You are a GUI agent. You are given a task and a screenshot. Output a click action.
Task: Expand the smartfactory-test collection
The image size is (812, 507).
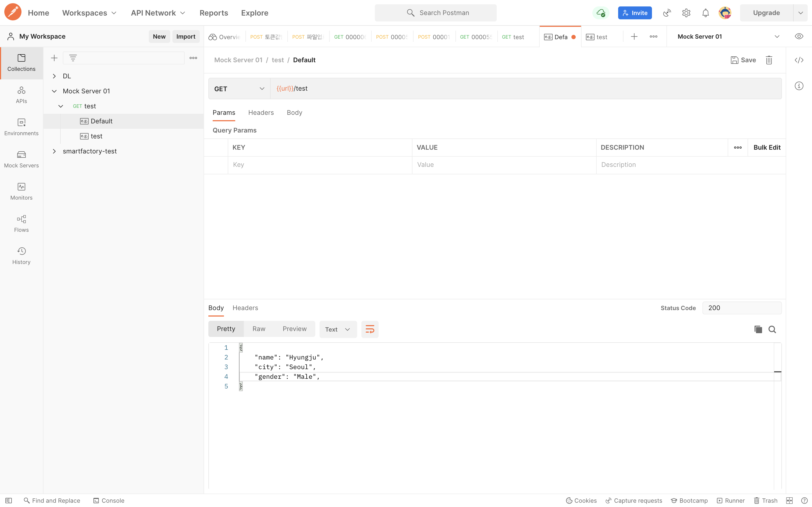(x=54, y=151)
